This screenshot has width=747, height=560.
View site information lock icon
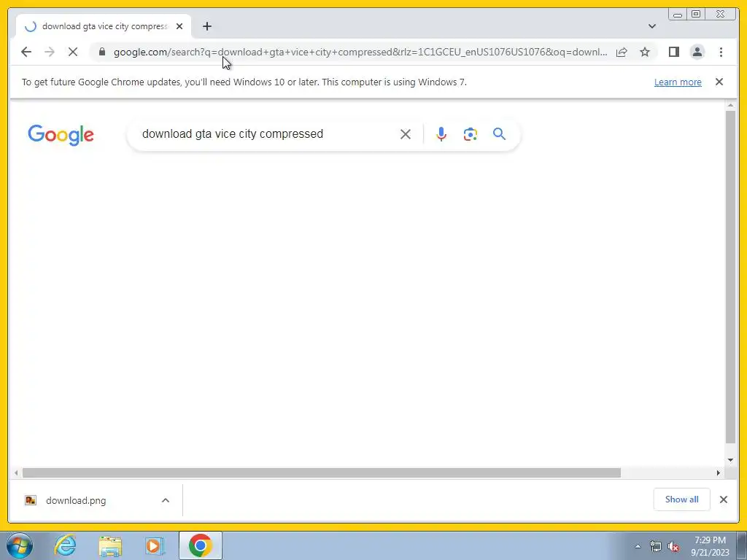(x=102, y=52)
